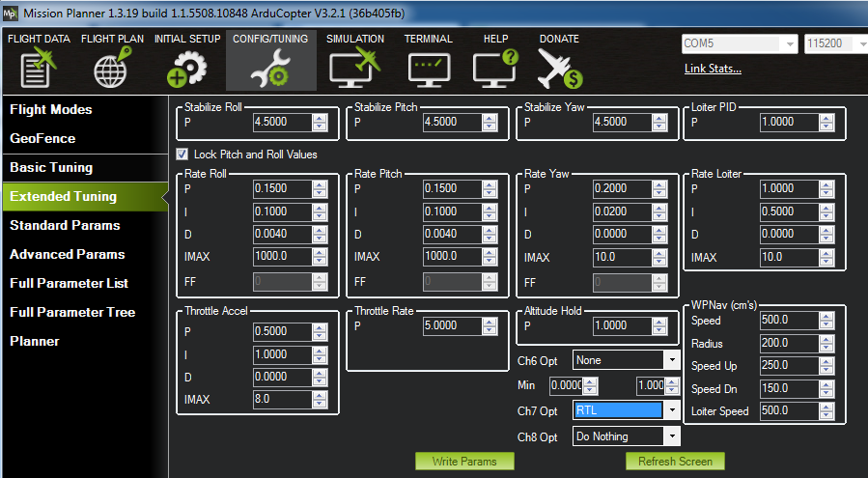The width and height of the screenshot is (868, 478).
Task: Click Rate Yaw IMAX value field
Action: [x=622, y=257]
